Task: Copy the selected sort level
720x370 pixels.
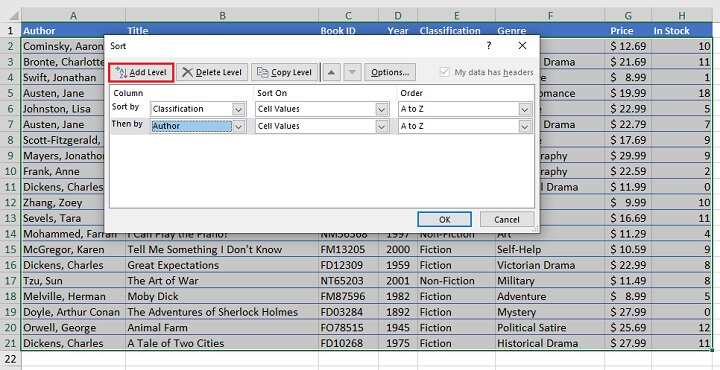Action: pos(285,73)
